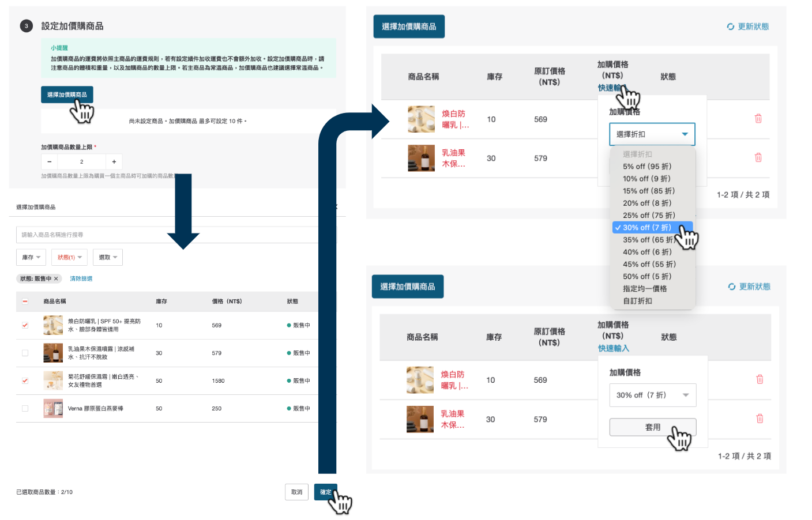
Task: Click the 清除篩選 link
Action: (81, 279)
